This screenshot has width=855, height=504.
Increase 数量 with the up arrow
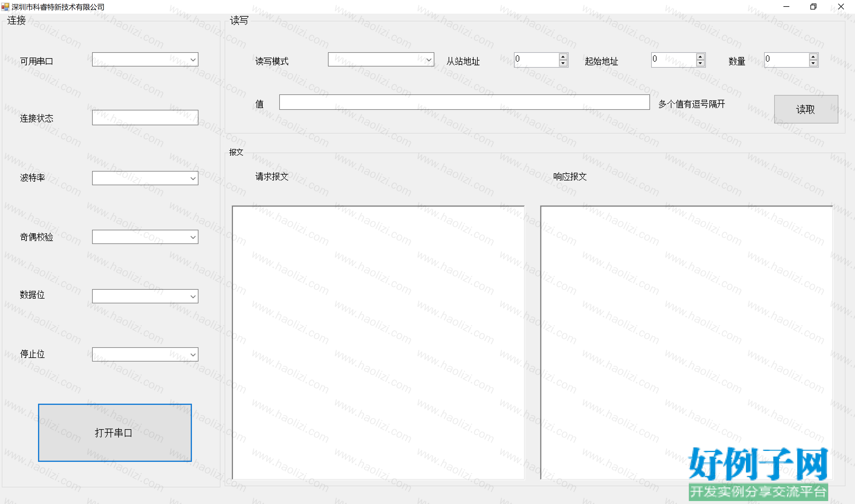[813, 57]
